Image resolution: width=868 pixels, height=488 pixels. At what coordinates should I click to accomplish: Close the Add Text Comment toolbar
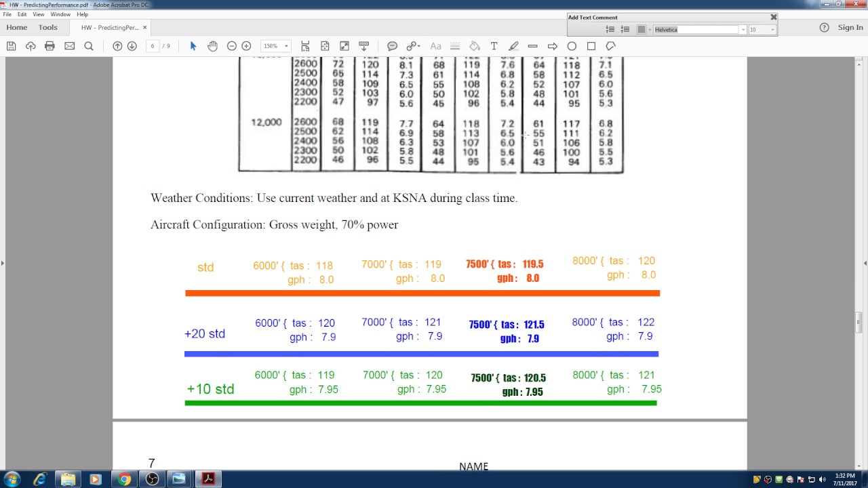pos(773,17)
